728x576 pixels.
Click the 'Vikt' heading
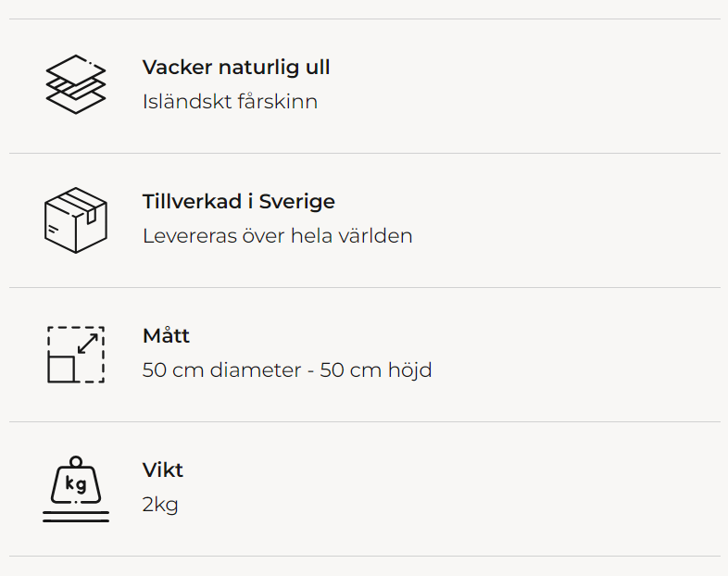(163, 470)
